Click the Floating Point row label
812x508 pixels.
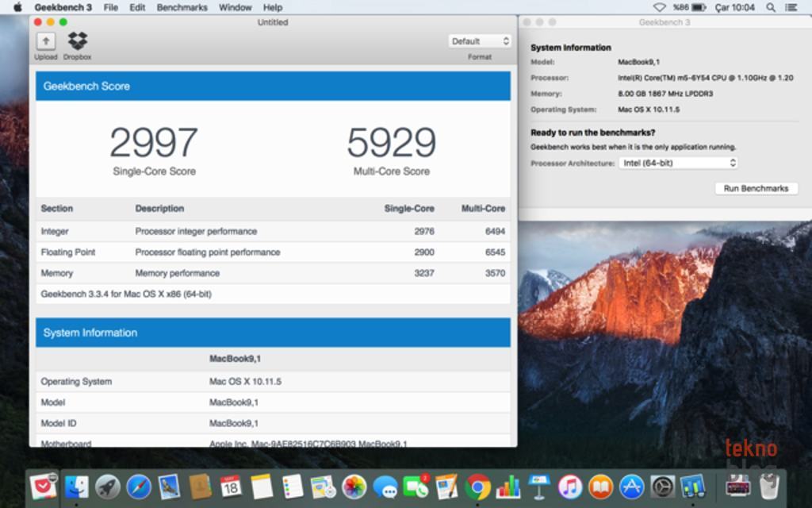click(x=68, y=252)
